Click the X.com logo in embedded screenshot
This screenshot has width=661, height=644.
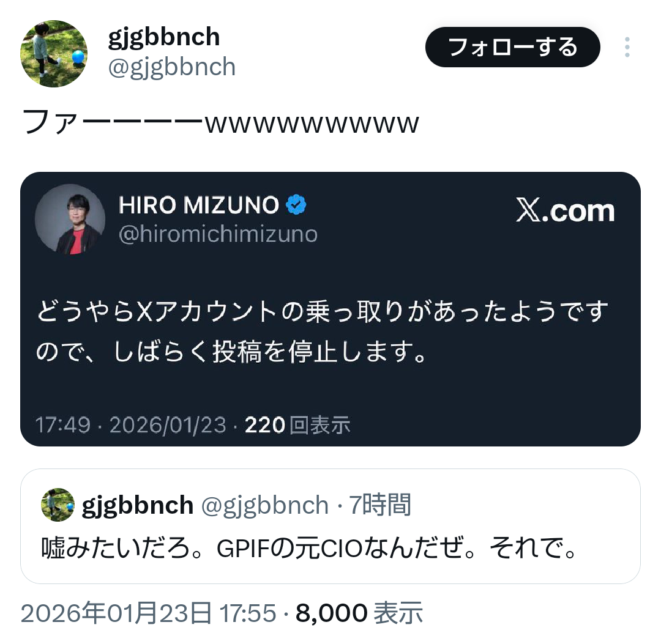click(566, 210)
